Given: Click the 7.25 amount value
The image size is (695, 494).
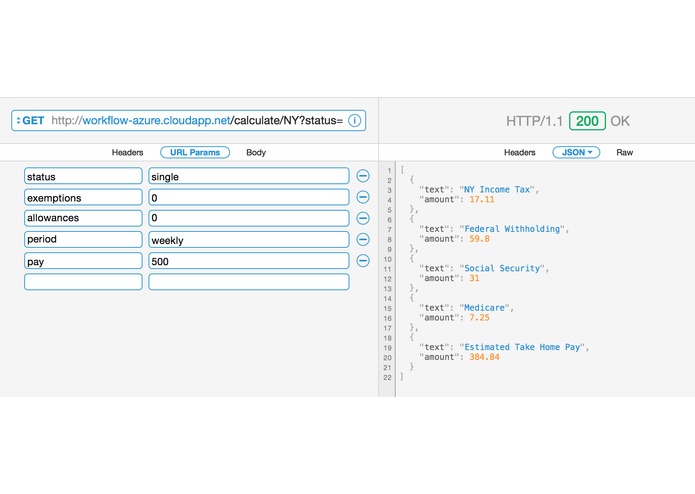Looking at the screenshot, I should [480, 318].
